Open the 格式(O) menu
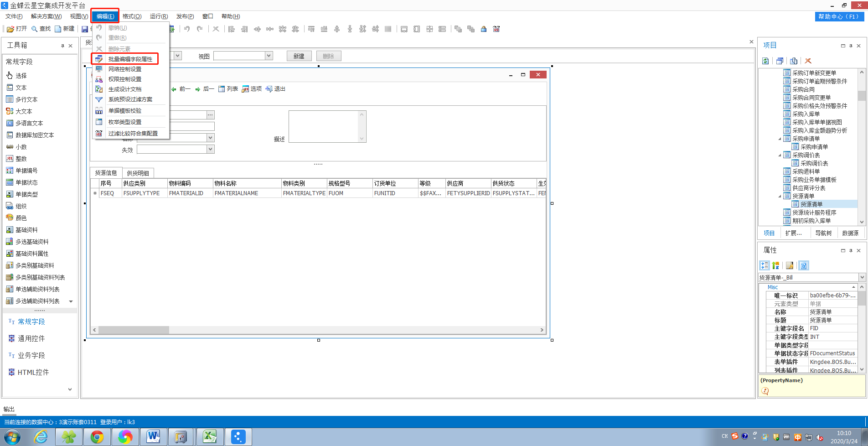Image resolution: width=868 pixels, height=446 pixels. point(132,16)
